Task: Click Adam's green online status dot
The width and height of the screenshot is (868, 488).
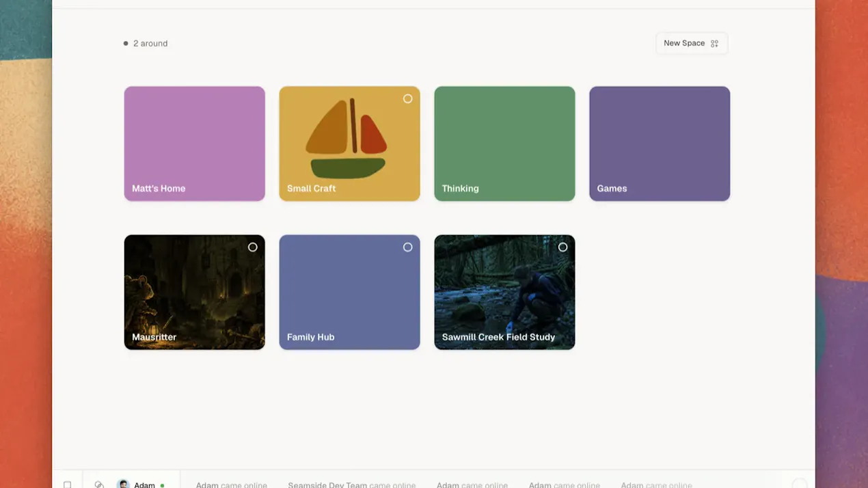Action: 162,485
